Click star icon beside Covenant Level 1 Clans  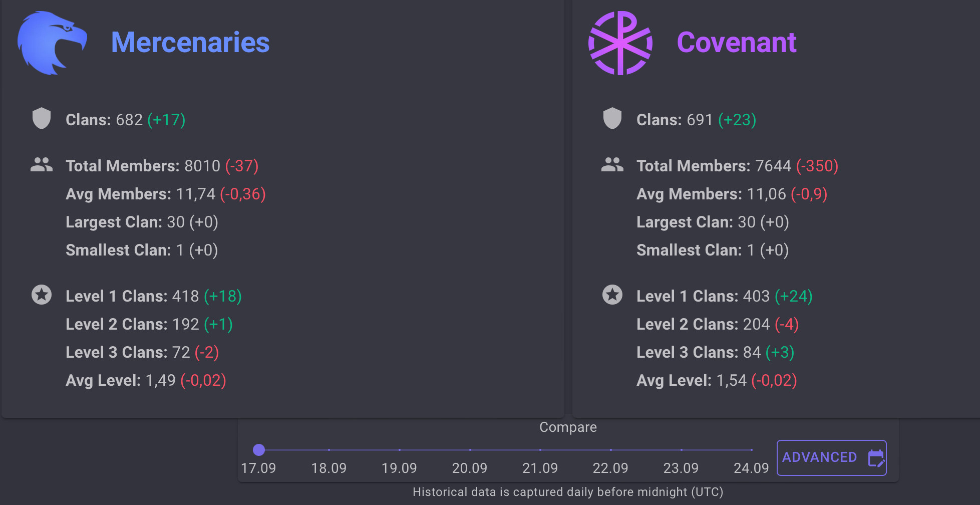(x=612, y=295)
